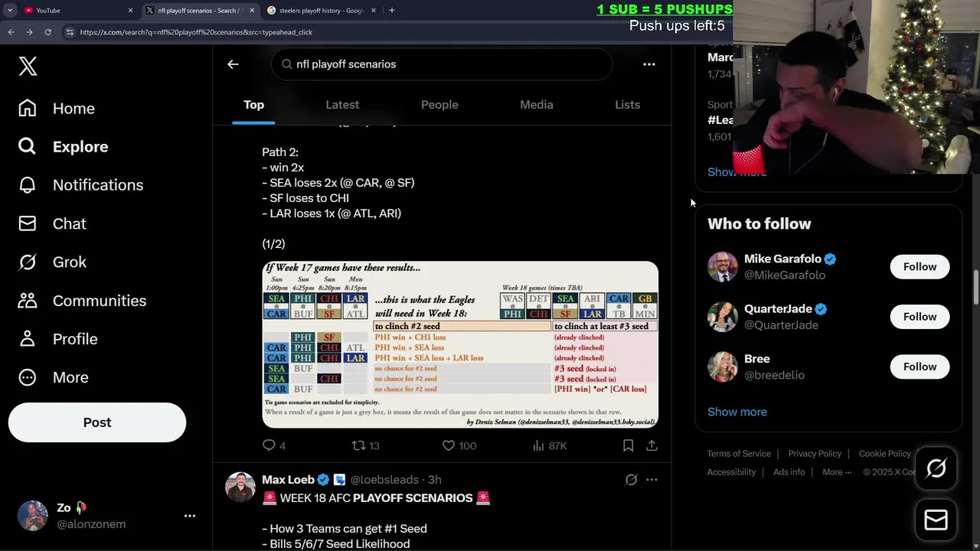Click the x.com address bar URL
The height and width of the screenshot is (551, 980).
pos(196,32)
